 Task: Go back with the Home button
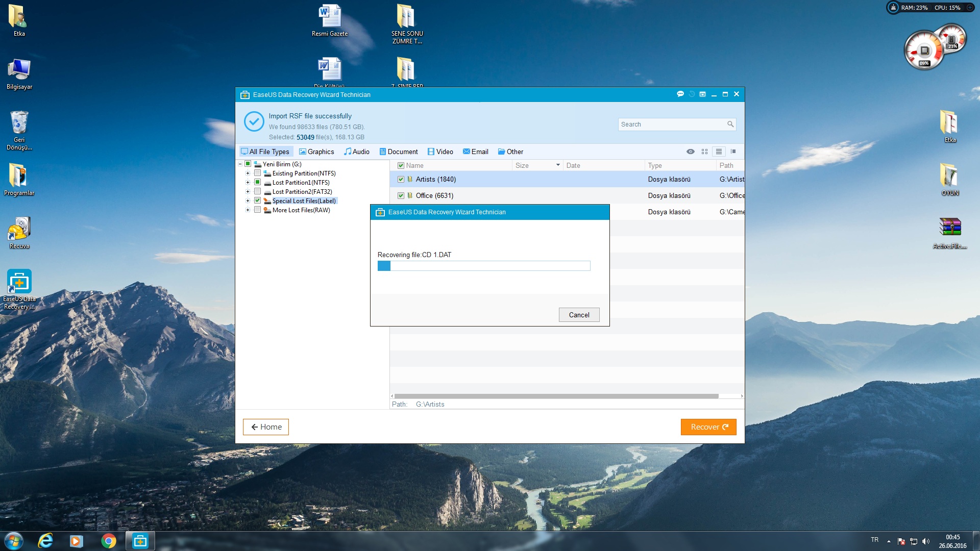tap(266, 427)
